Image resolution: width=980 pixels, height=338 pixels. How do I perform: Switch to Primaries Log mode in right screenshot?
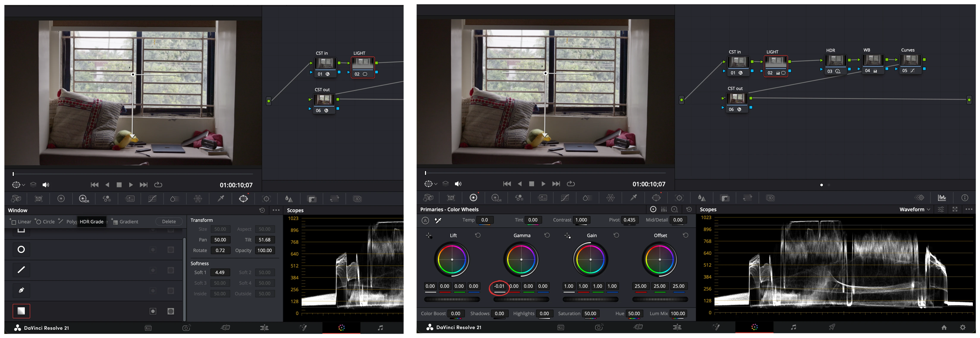675,209
